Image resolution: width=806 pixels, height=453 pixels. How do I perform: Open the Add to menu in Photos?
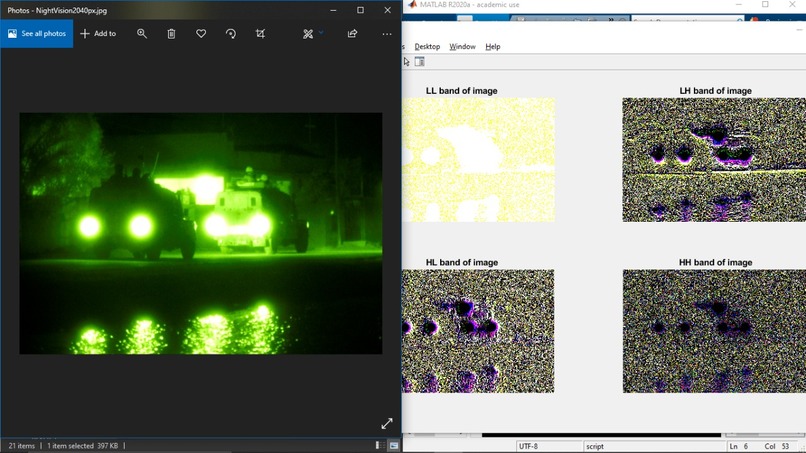tap(98, 33)
